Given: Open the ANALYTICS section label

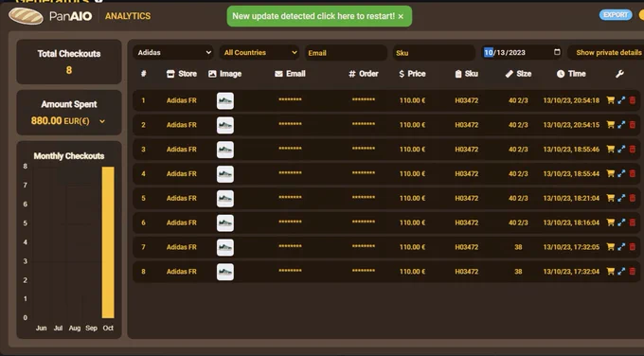Looking at the screenshot, I should tap(128, 16).
